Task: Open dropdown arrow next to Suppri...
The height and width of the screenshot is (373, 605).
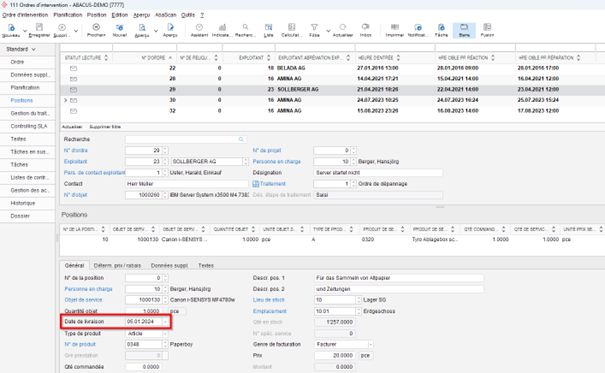Action: point(76,30)
